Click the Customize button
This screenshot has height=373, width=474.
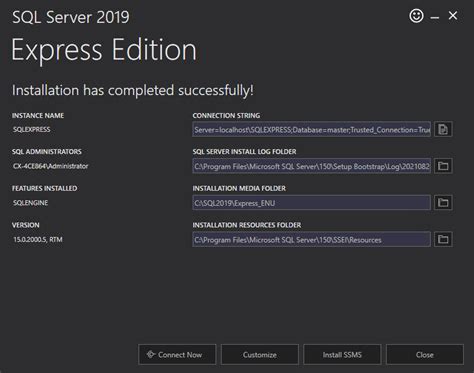[x=260, y=355]
